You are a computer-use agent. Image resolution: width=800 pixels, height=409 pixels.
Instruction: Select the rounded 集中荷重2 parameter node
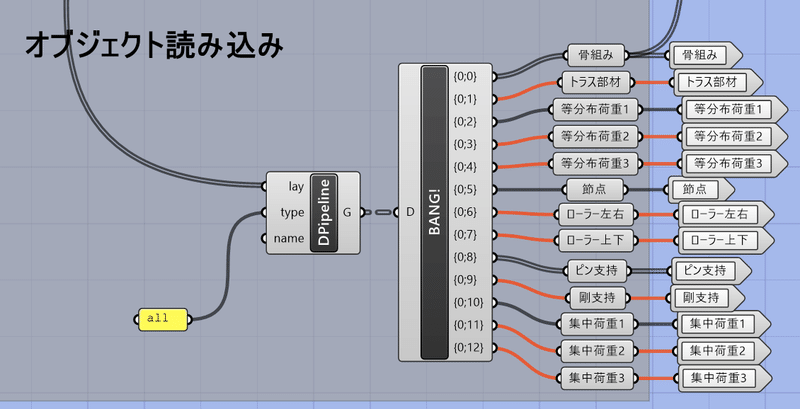click(x=599, y=350)
